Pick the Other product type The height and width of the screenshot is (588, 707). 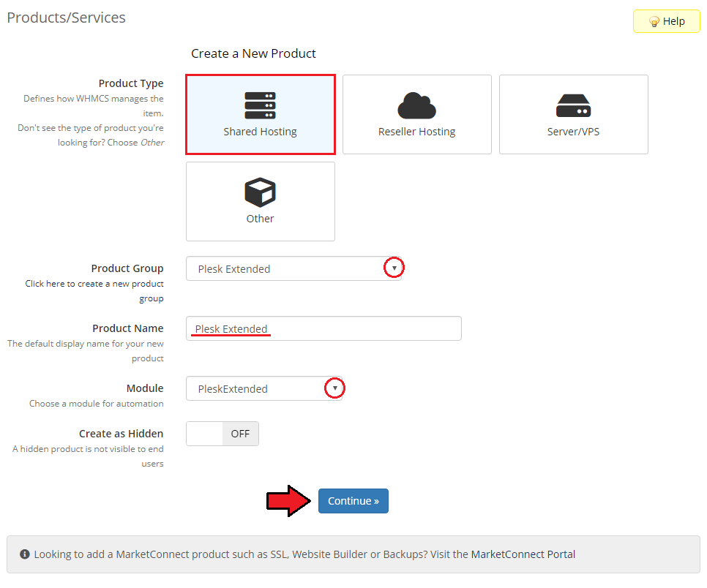[x=260, y=201]
